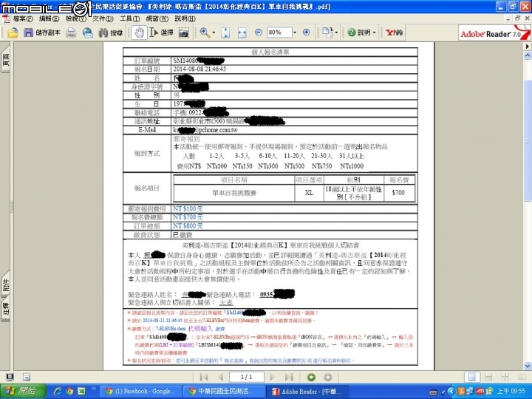
Task: Open Search with the binoculars icon
Action: point(103,33)
